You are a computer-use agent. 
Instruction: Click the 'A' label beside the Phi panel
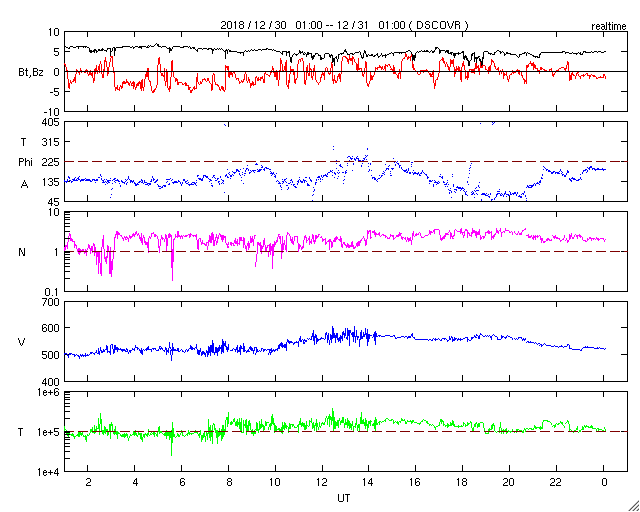[x=24, y=185]
